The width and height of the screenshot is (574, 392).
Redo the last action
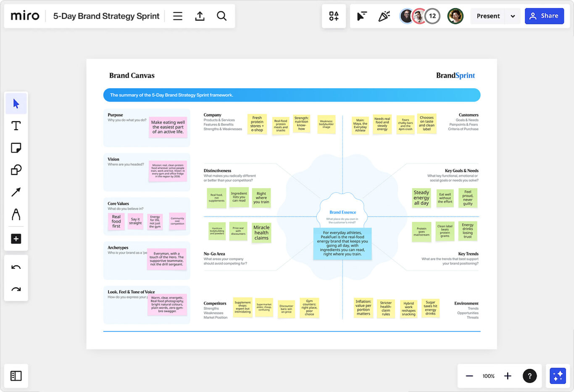pyautogui.click(x=16, y=289)
